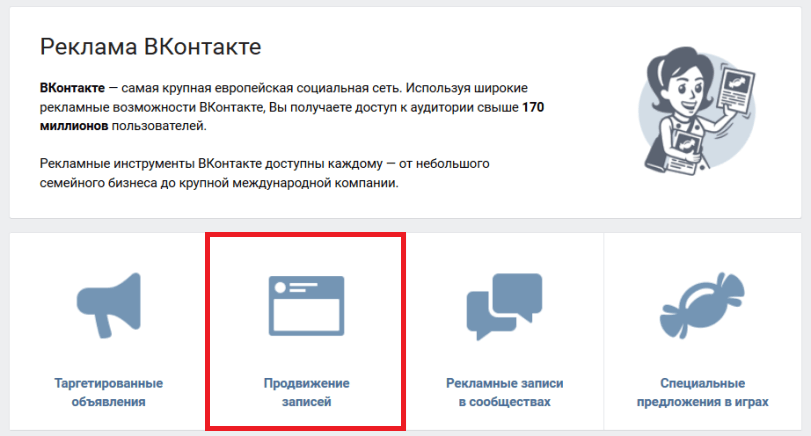Click the speech bubbles community ads icon
The image size is (811, 436).
tap(504, 306)
